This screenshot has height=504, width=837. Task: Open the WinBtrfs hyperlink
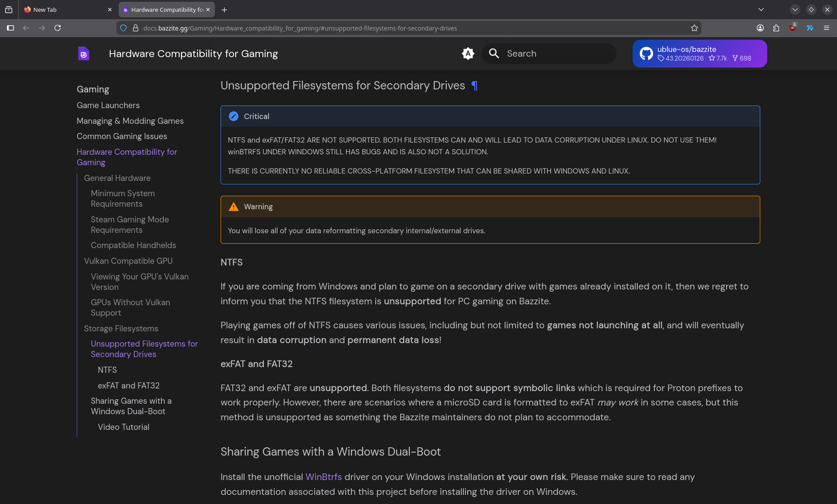323,477
